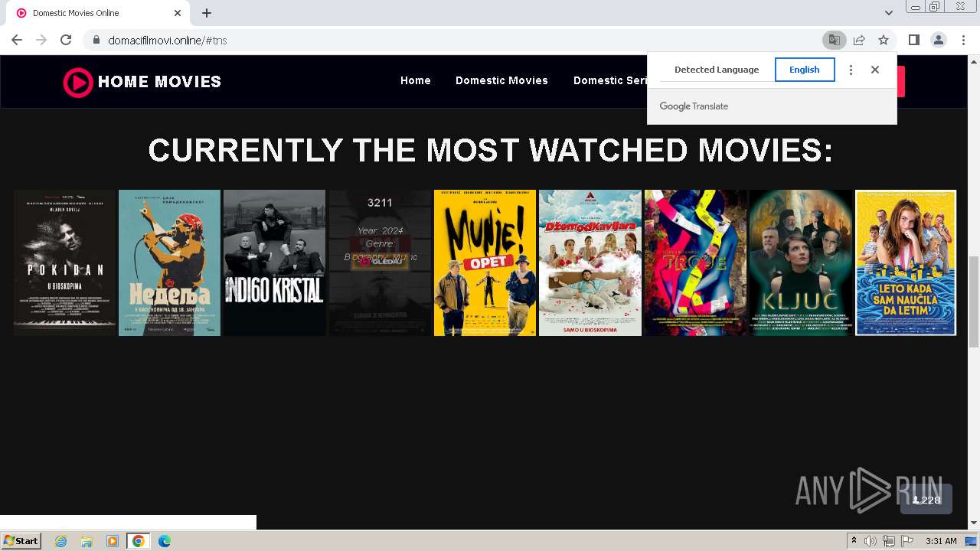Click the action center flag tray icon
980x551 pixels.
click(x=906, y=541)
